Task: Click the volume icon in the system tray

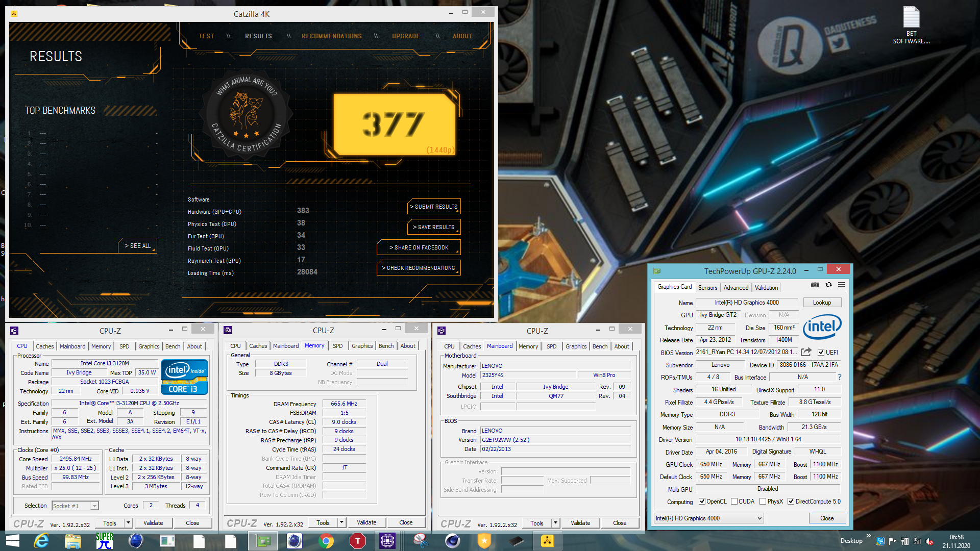Action: pyautogui.click(x=929, y=541)
